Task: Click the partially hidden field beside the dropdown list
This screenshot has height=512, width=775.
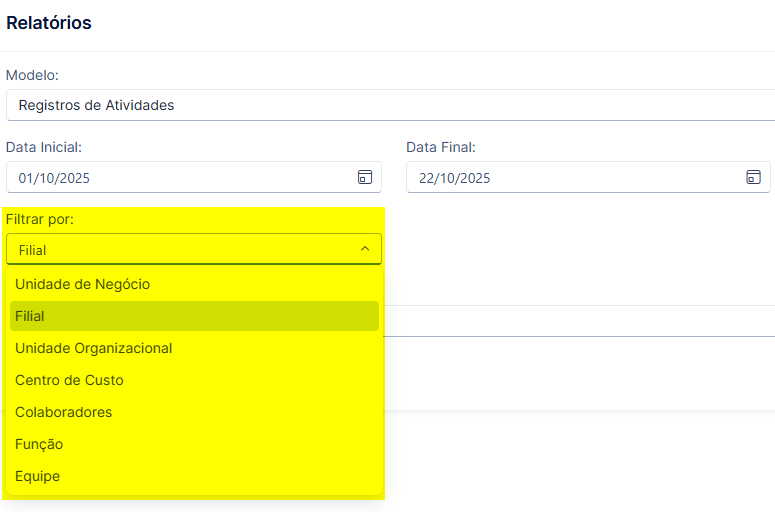Action: (579, 321)
